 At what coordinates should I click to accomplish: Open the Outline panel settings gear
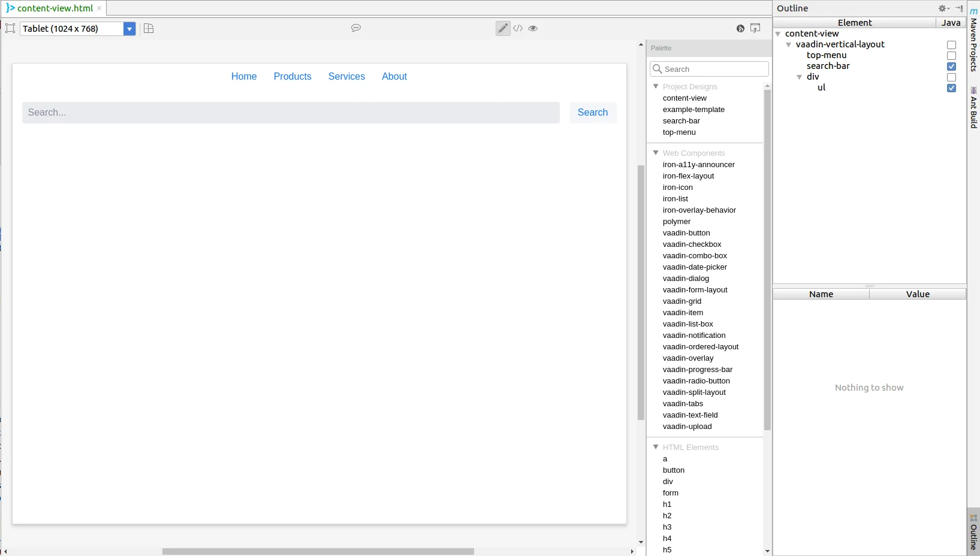942,8
